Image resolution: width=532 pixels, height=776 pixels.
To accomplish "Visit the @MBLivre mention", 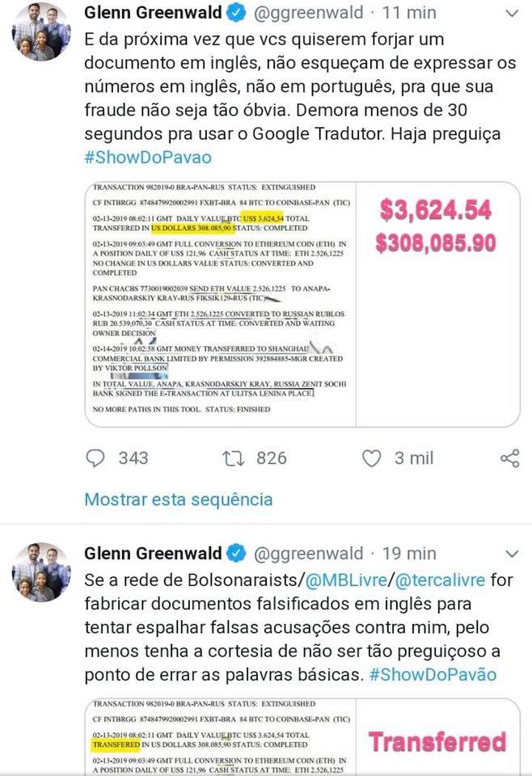I will (346, 580).
